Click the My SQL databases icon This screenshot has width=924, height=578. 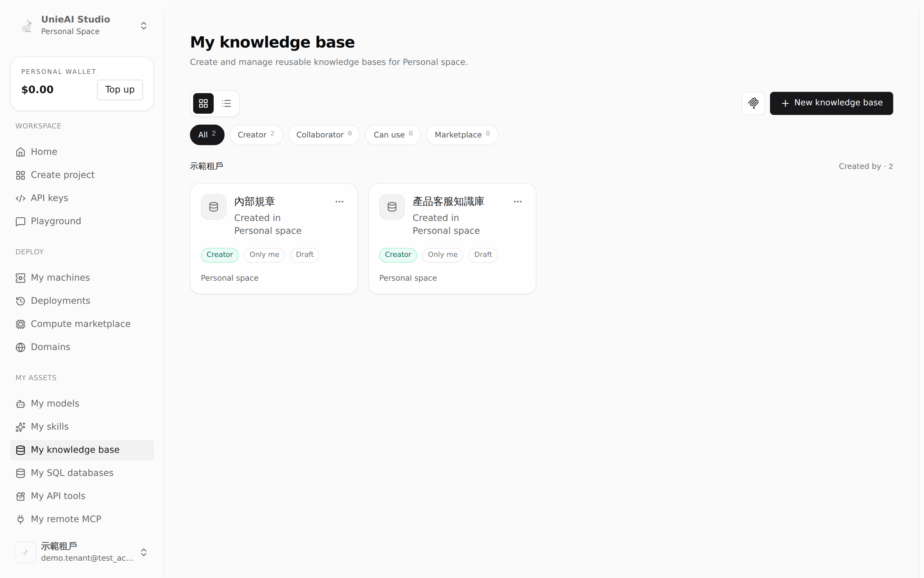click(x=21, y=473)
